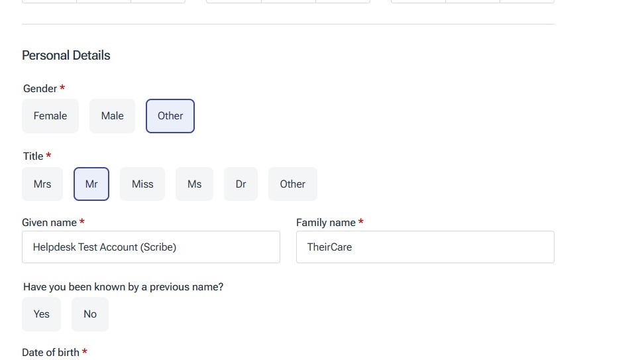Click the Gender label text
This screenshot has height=360, width=644.
tap(40, 89)
